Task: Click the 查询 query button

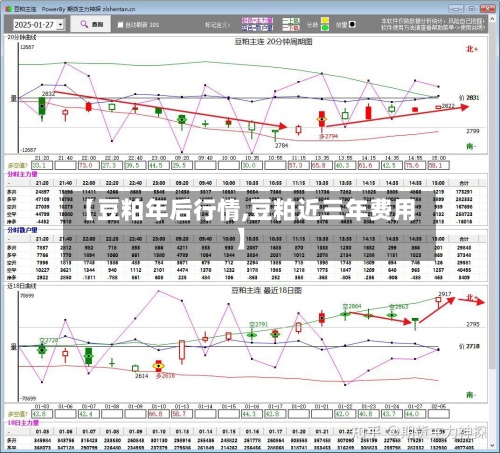Action: click(92, 24)
